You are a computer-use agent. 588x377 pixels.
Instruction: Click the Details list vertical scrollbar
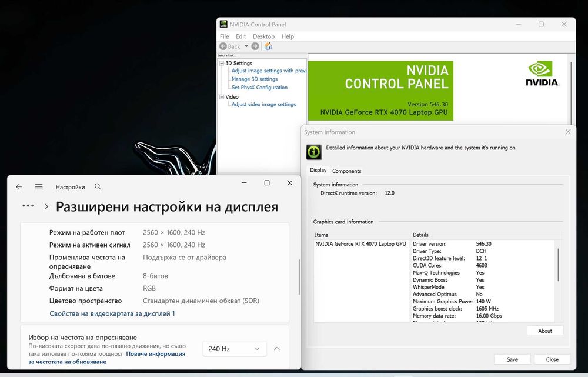pos(559,265)
